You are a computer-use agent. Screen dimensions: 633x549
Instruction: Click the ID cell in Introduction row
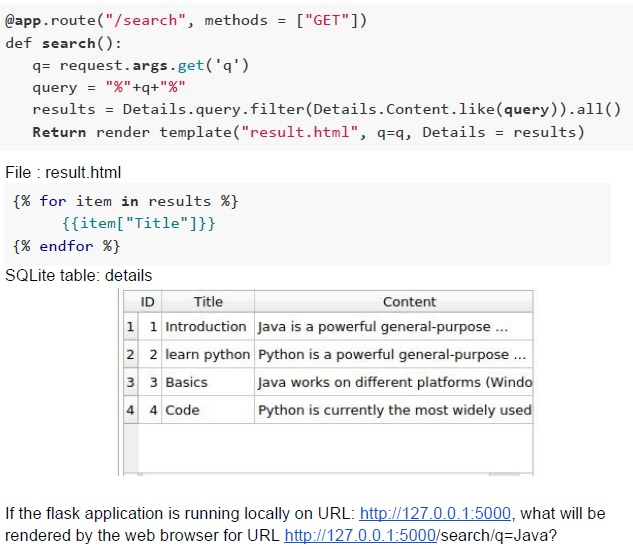pyautogui.click(x=150, y=327)
